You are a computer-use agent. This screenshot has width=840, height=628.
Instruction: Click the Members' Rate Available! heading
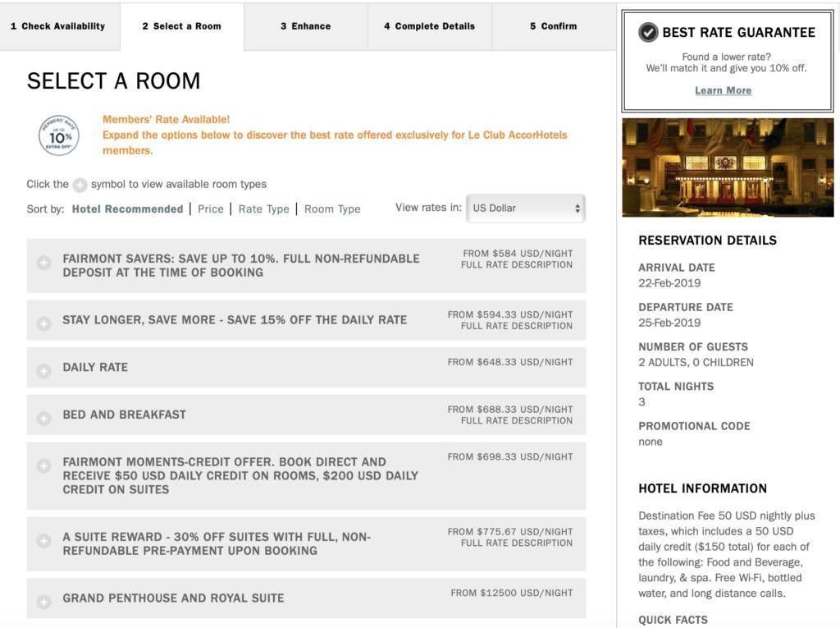click(166, 120)
